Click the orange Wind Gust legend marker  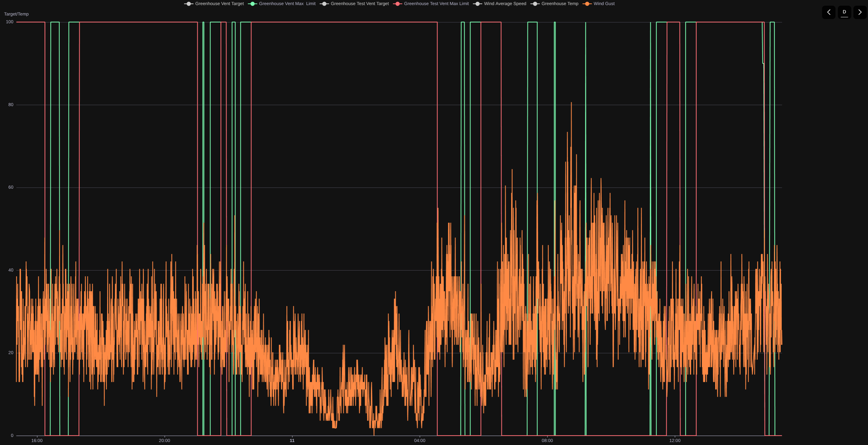tap(587, 4)
